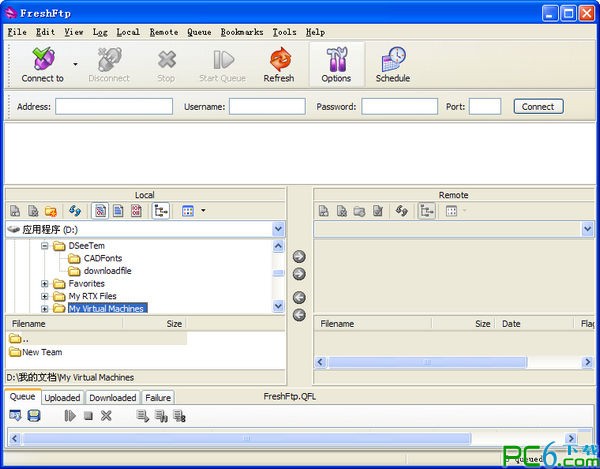The image size is (600, 469).
Task: Click the local panel refresh arrows icon
Action: (74, 211)
